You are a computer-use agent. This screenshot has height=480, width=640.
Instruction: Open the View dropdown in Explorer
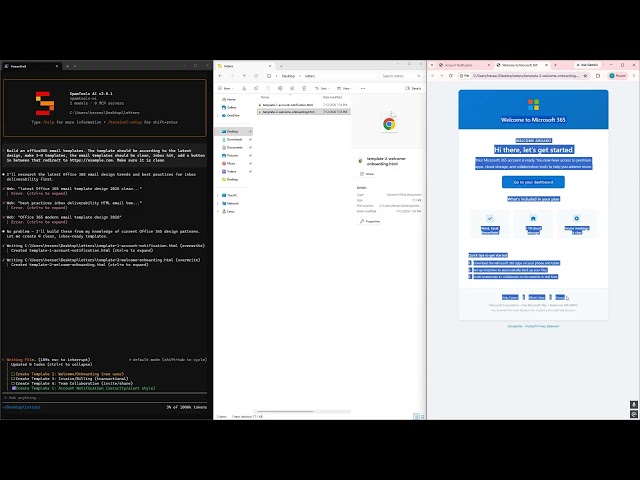click(344, 88)
